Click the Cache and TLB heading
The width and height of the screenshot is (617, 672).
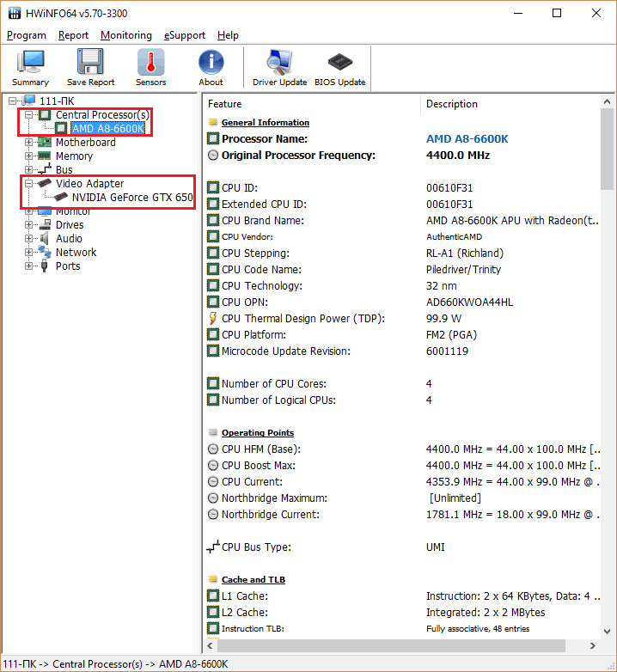pyautogui.click(x=254, y=580)
